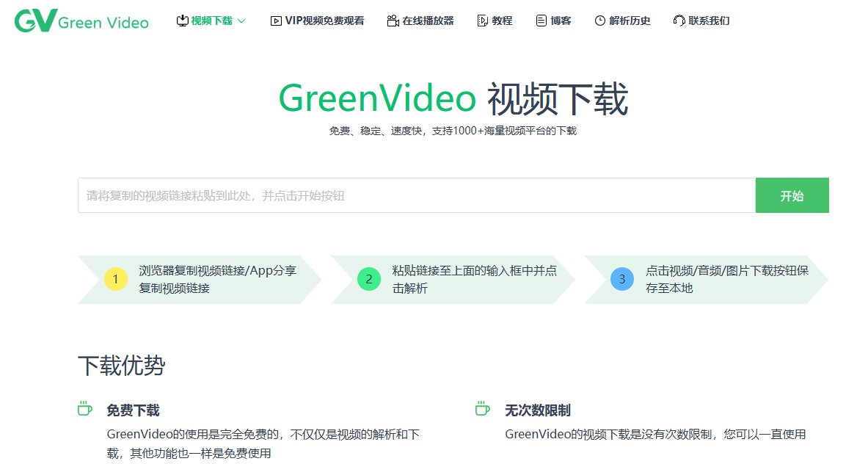Click the tutorial icon beside 教程
Viewport: 868px width, 464px height.
point(483,21)
